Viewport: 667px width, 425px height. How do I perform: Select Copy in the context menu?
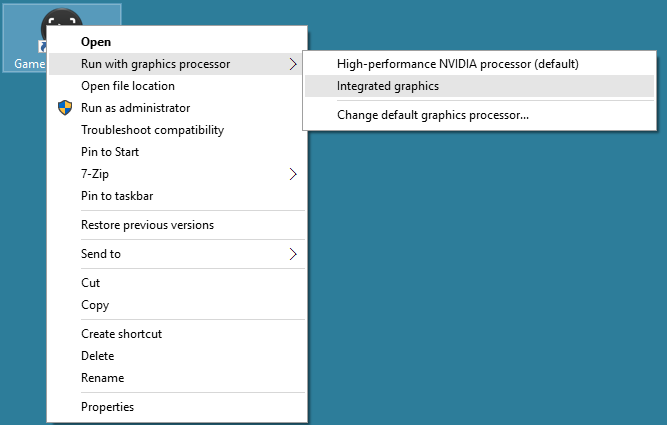[x=95, y=305]
